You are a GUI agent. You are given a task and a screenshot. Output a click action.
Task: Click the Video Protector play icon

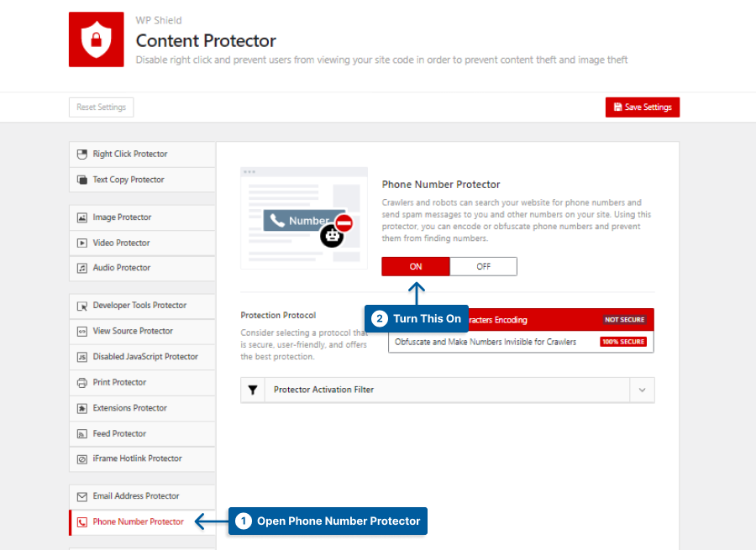pos(82,243)
